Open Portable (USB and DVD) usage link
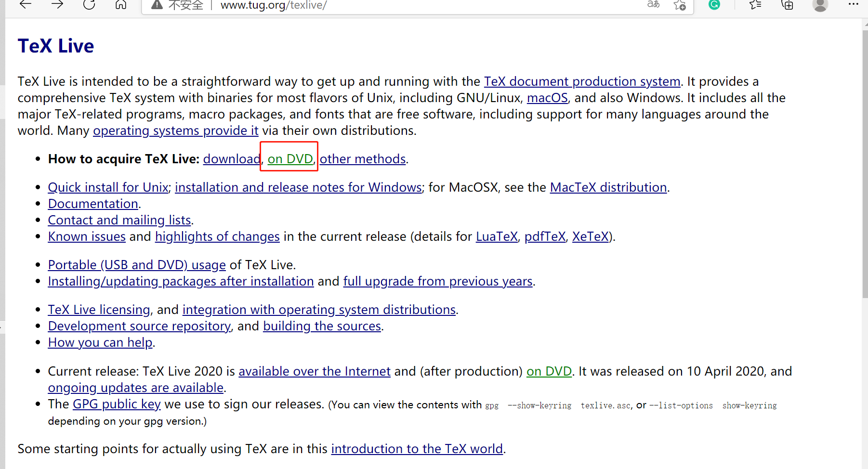The width and height of the screenshot is (868, 469). pyautogui.click(x=137, y=265)
